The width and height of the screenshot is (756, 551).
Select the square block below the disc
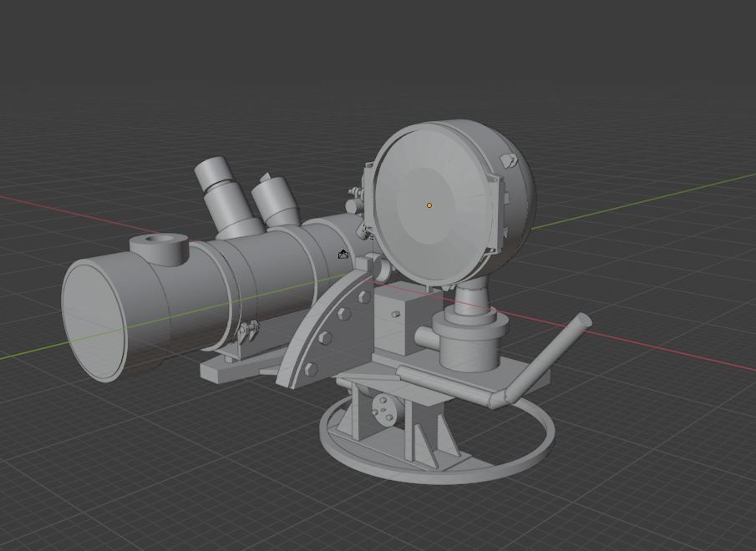(x=397, y=317)
